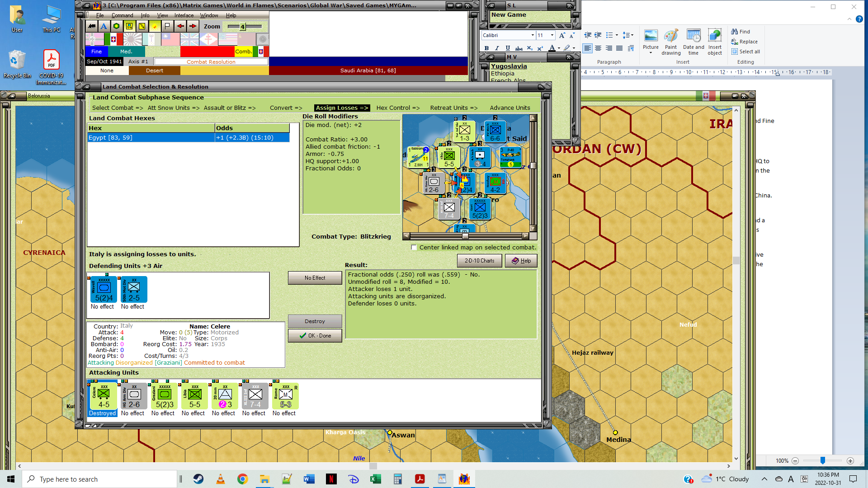The height and width of the screenshot is (488, 868).
Task: Open the Info menu
Action: coord(145,15)
